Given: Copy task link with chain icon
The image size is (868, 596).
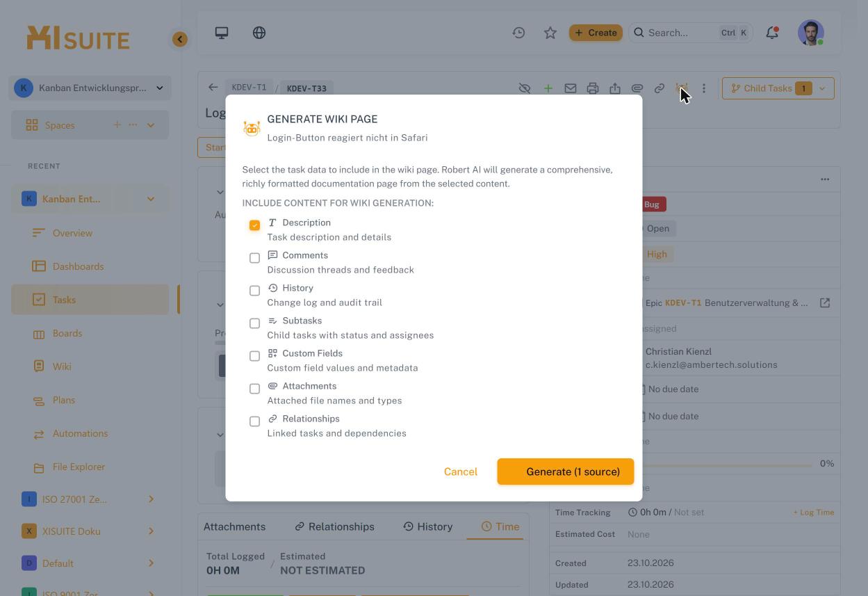Looking at the screenshot, I should pyautogui.click(x=660, y=88).
